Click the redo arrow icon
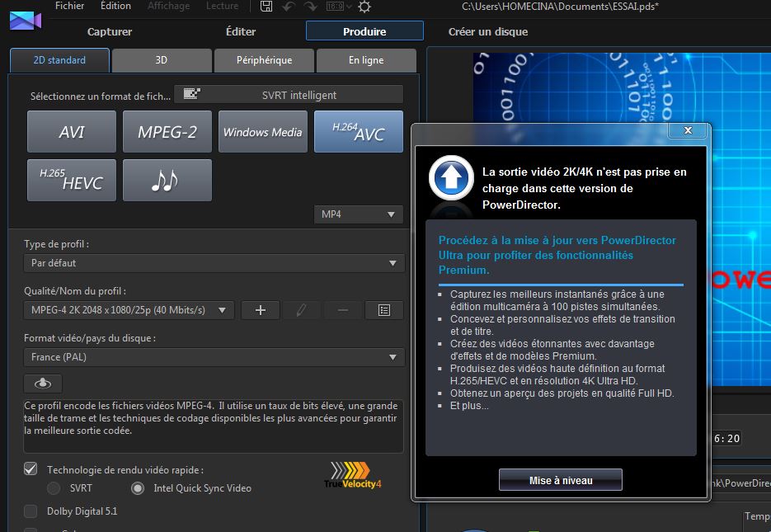771x532 pixels. (310, 7)
